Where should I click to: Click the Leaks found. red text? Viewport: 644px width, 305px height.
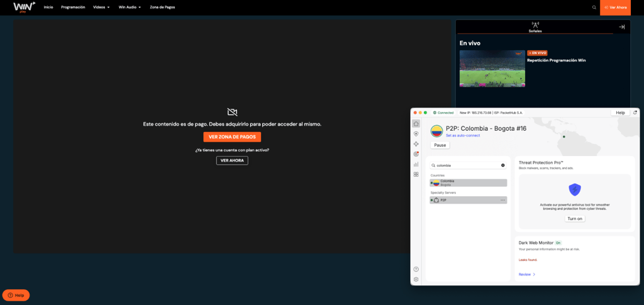(528, 260)
